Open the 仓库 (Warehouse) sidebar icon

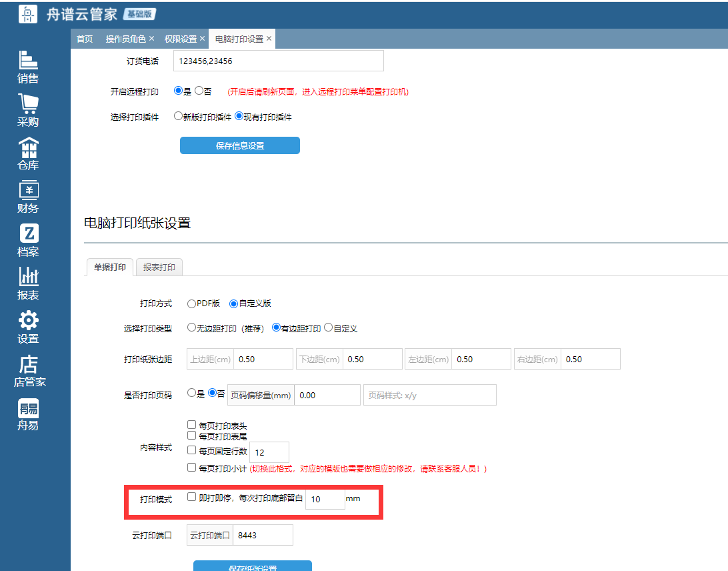click(28, 147)
